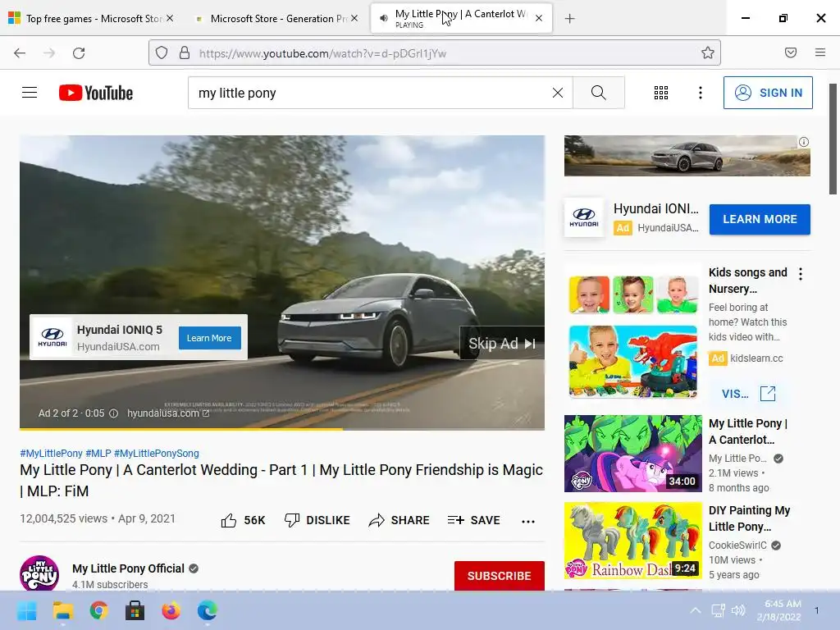Launch Chrome from the taskbar
The height and width of the screenshot is (630, 840).
click(x=99, y=610)
